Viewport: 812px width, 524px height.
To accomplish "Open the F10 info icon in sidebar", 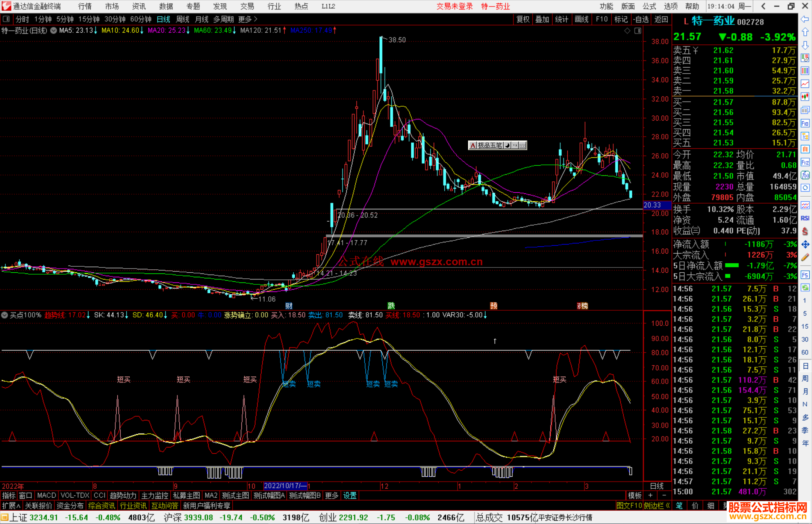I will point(805,123).
